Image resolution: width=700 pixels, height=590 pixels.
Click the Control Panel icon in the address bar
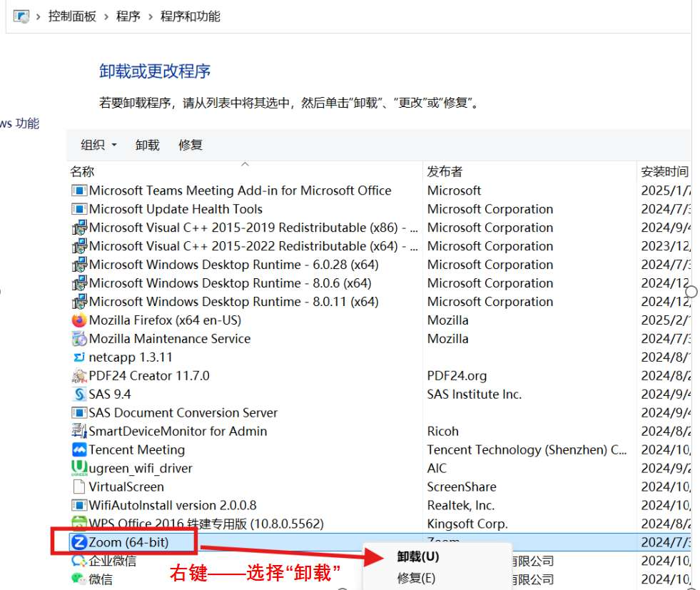coord(21,16)
